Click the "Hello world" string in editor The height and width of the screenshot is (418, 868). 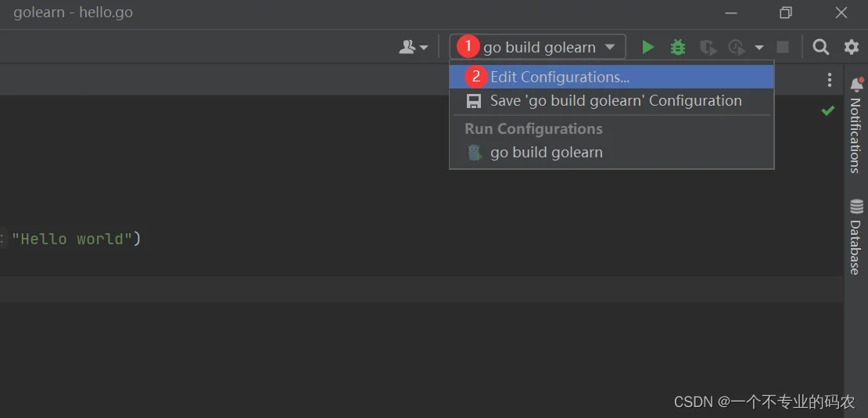(x=72, y=239)
